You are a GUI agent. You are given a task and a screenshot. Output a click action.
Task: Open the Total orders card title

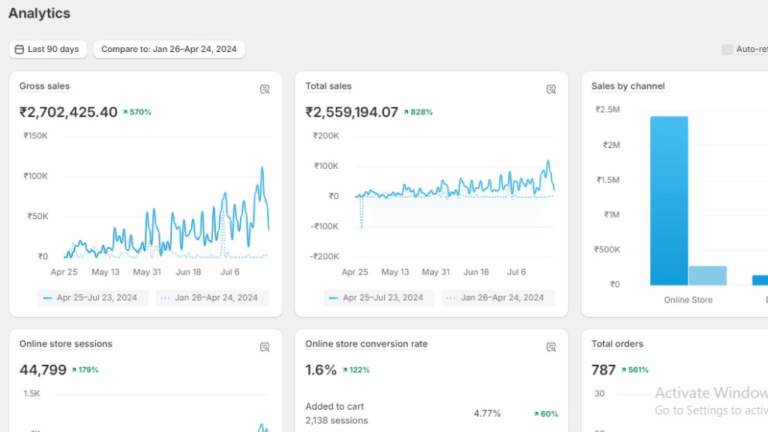pyautogui.click(x=619, y=344)
